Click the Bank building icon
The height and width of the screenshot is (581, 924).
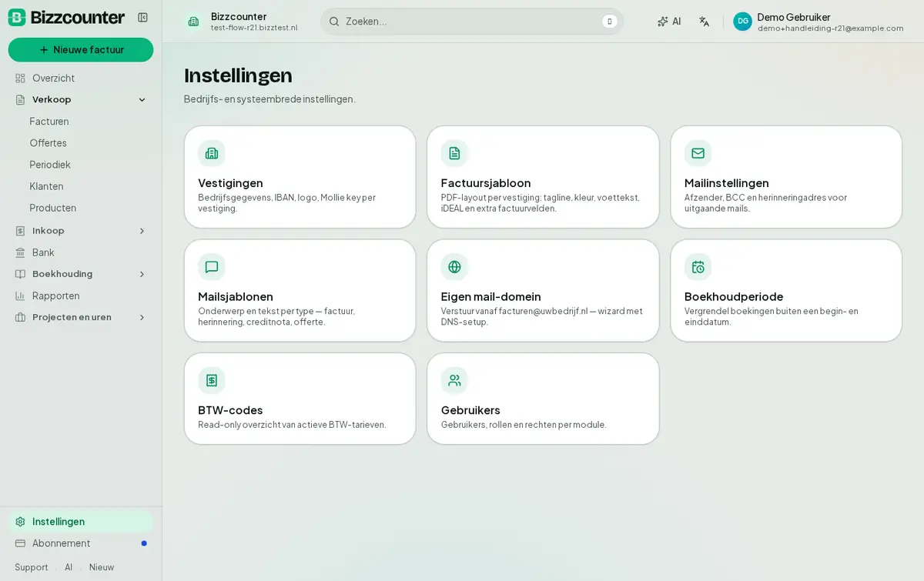pyautogui.click(x=20, y=252)
